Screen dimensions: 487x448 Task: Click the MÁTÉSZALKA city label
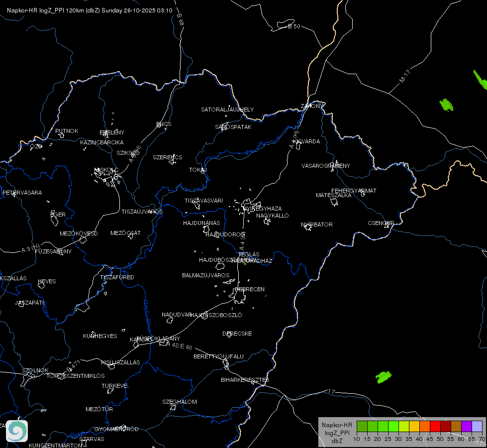point(334,195)
